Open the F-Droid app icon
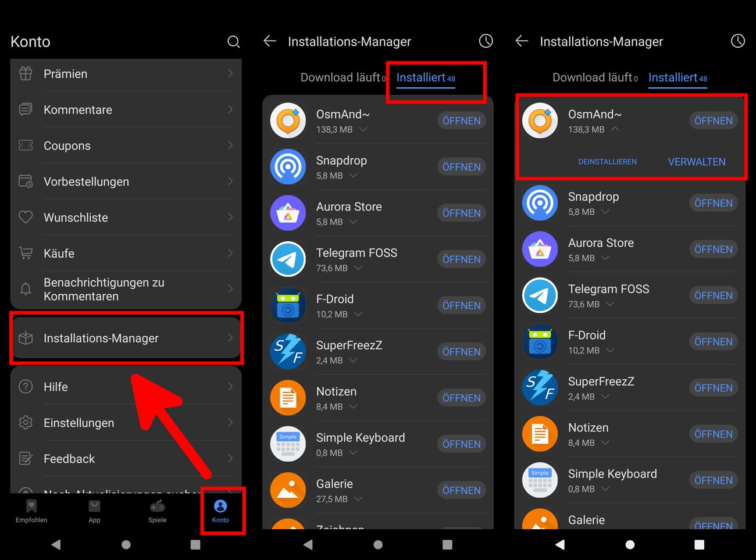Screen dimensions: 756x560 point(288,305)
